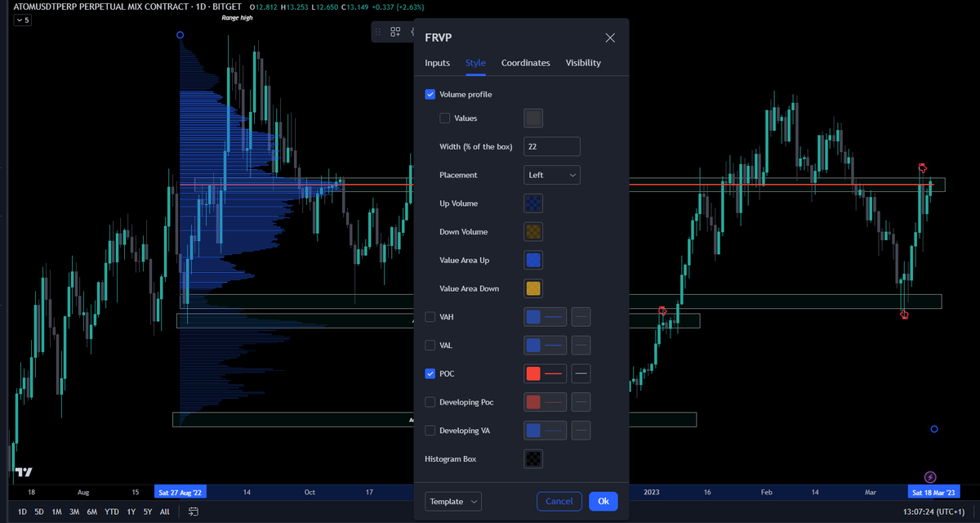Open the go-to-date icon beside timeframe buttons

tap(193, 510)
